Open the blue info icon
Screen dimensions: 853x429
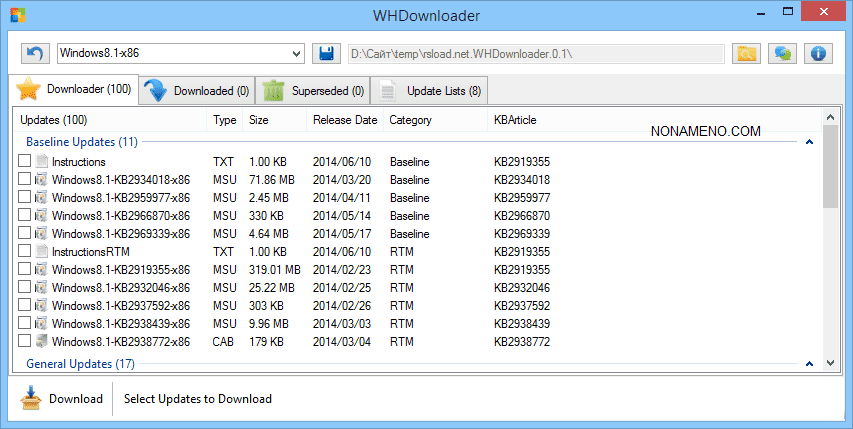818,53
